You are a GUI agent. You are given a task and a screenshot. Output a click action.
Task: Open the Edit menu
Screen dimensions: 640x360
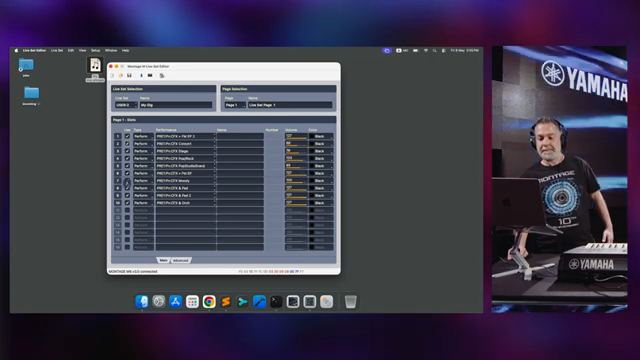pos(71,51)
